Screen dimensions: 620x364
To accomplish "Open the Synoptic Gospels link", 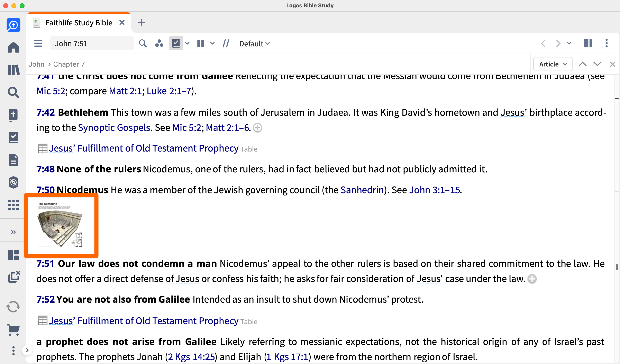I will (114, 127).
